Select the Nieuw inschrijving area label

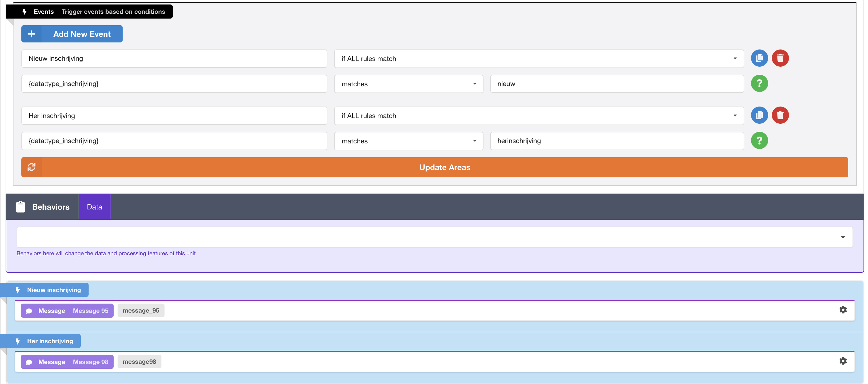click(x=44, y=290)
